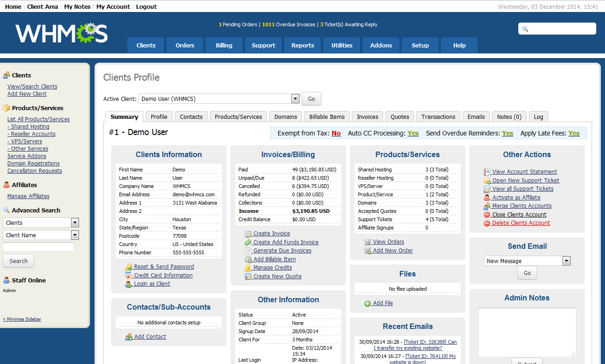
Task: Click the Add New Order cart icon
Action: click(368, 251)
